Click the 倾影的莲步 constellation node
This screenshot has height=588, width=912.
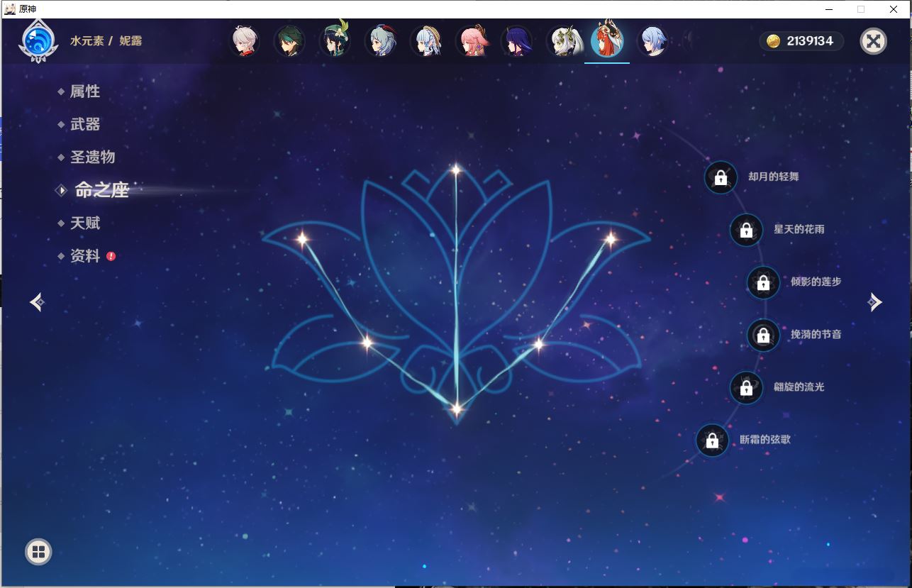click(762, 282)
